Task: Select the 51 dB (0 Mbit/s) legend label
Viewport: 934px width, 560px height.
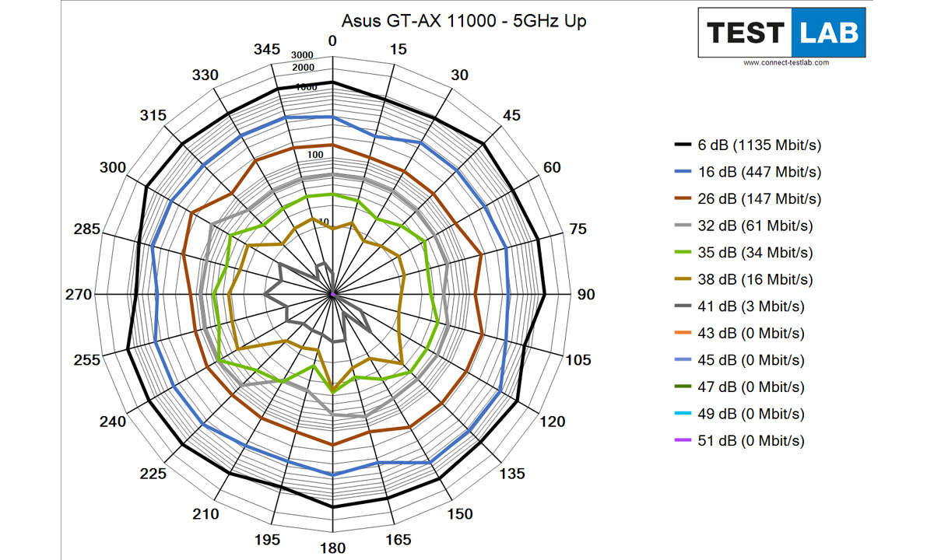Action: 751,441
